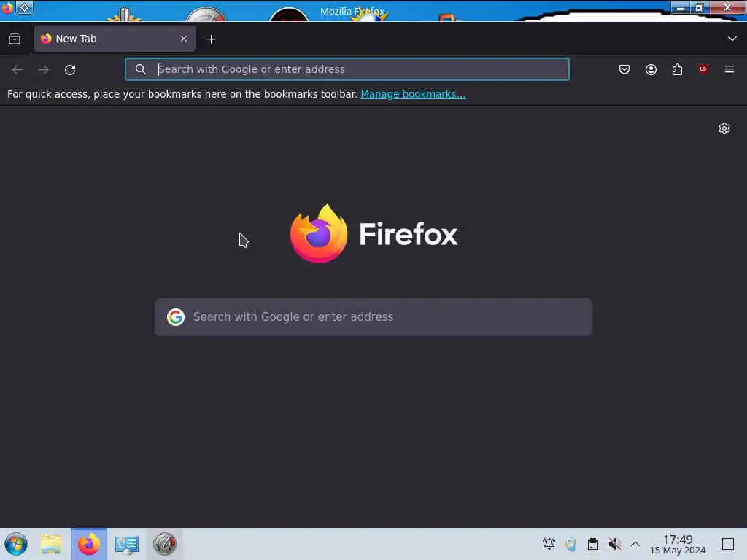Open the Firefox View icon
This screenshot has height=560, width=747.
tap(15, 39)
